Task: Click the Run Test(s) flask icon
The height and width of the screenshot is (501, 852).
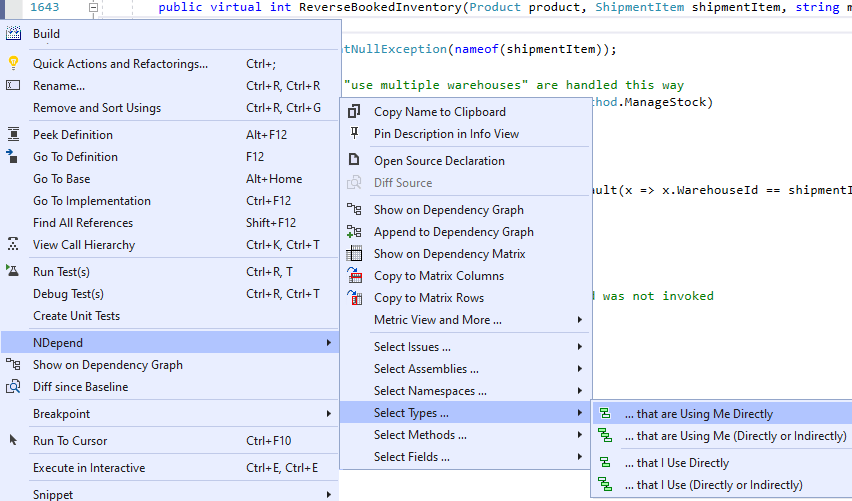Action: [x=12, y=271]
